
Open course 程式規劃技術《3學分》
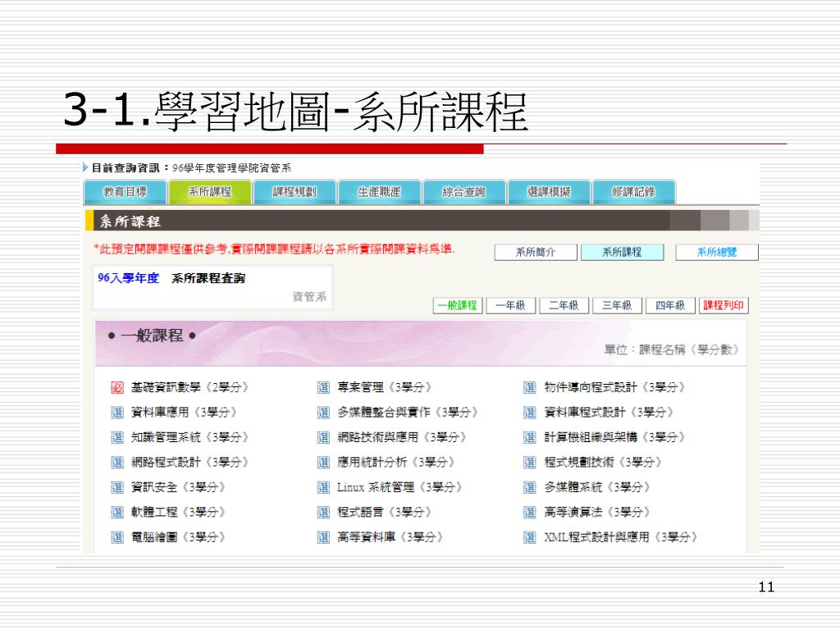(x=603, y=463)
